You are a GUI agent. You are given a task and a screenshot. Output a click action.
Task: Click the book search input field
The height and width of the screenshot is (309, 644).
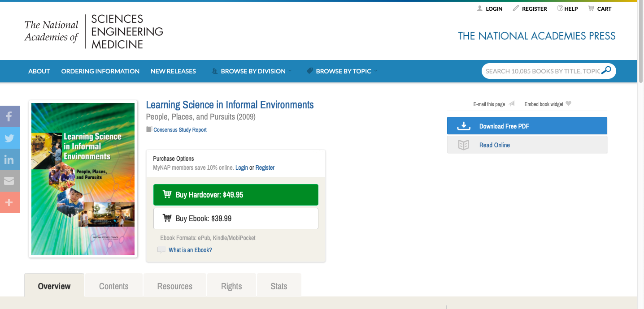[x=542, y=71]
